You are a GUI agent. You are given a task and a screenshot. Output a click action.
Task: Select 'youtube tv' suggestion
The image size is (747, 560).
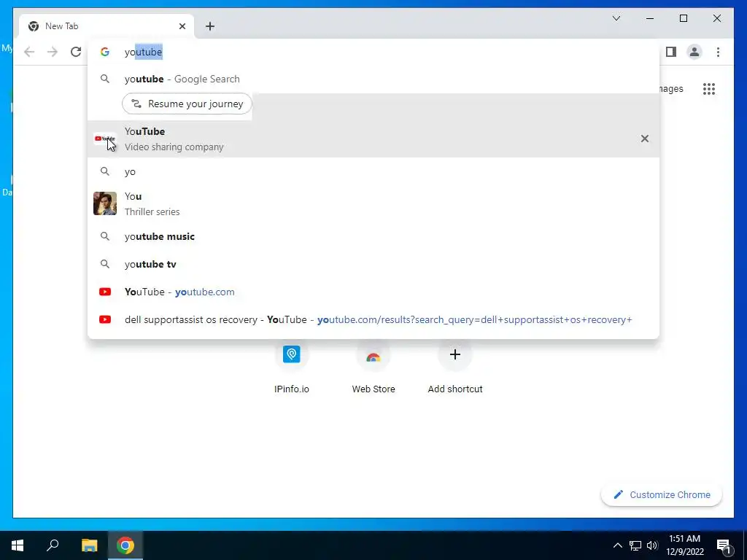[373, 264]
